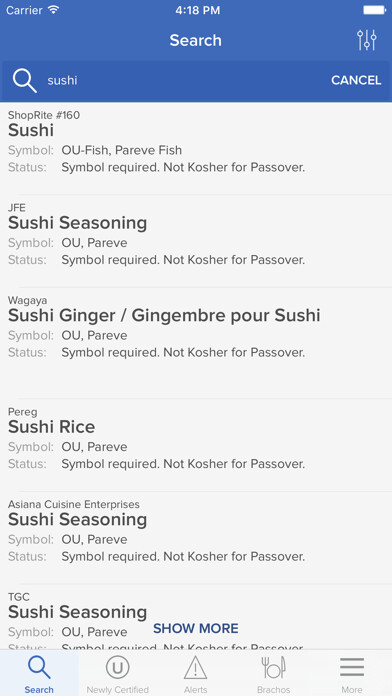Open the Brachos fork and plate tab

(x=273, y=673)
